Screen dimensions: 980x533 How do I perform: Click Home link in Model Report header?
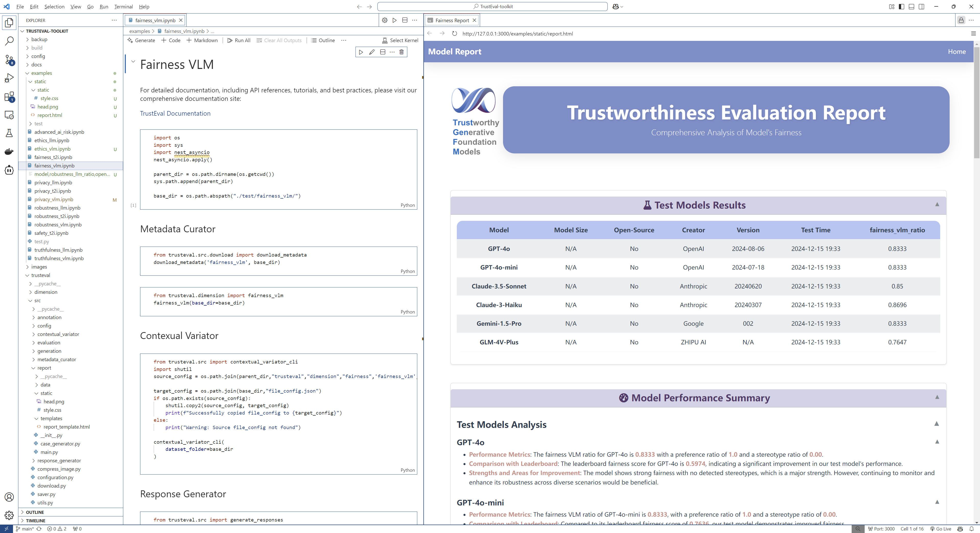point(957,51)
